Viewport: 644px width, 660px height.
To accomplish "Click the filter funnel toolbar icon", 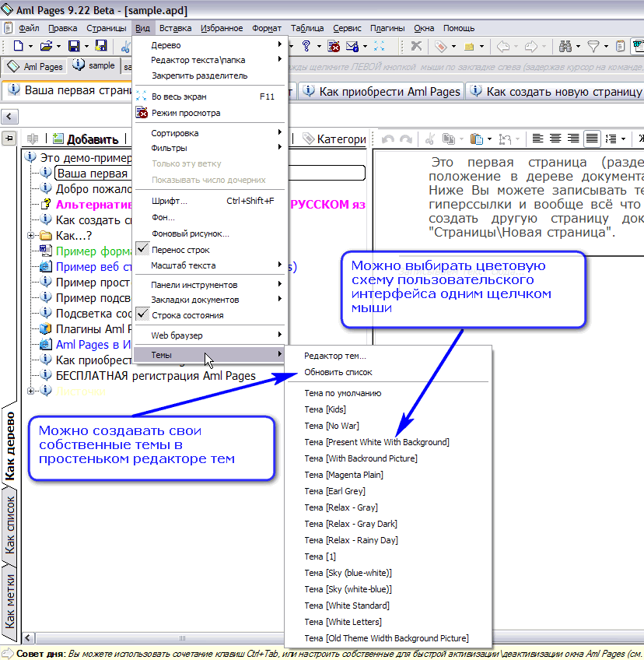I will (x=593, y=46).
